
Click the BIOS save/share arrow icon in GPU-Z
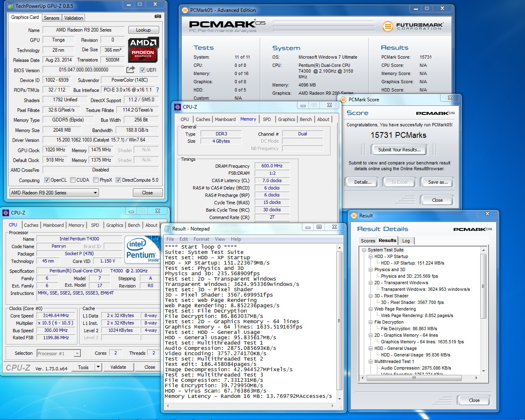[130, 70]
